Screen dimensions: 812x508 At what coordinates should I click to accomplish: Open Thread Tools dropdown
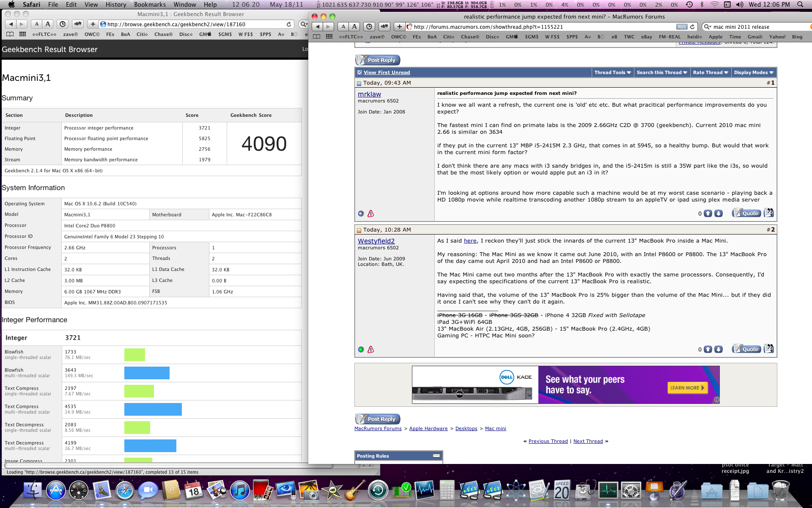(x=613, y=73)
